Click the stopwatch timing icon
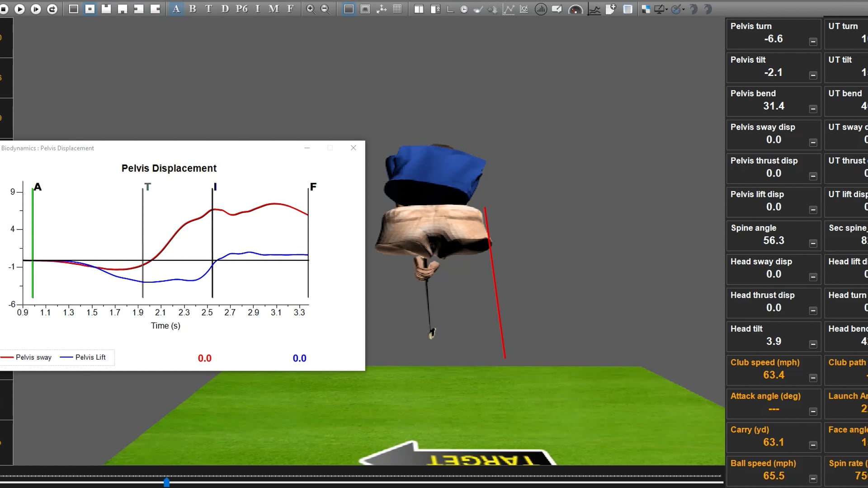 [464, 9]
